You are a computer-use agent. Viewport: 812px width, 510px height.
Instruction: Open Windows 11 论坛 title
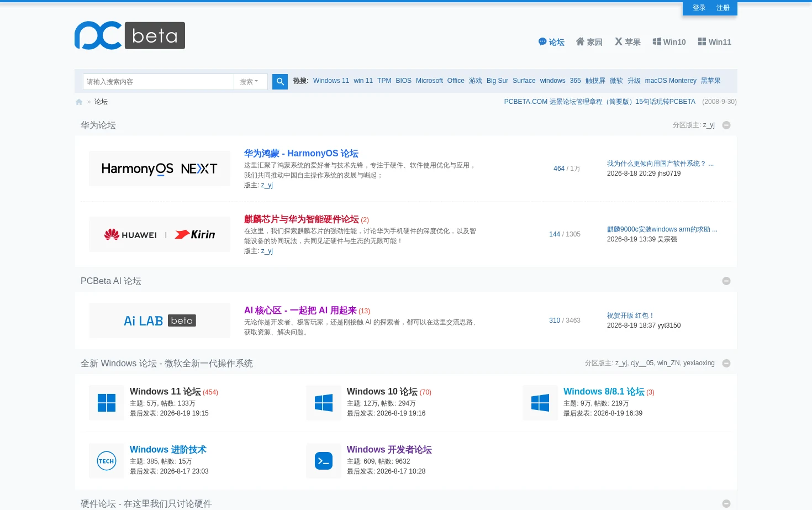click(x=165, y=392)
